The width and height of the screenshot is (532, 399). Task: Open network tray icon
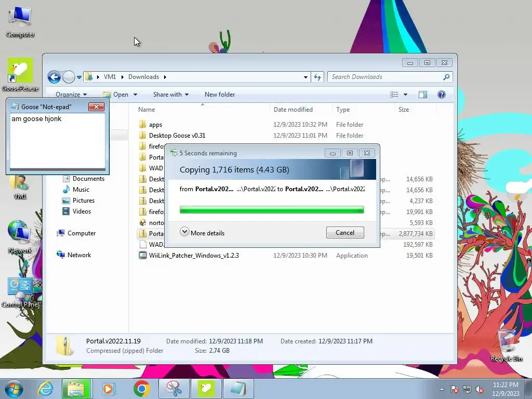pos(467,390)
